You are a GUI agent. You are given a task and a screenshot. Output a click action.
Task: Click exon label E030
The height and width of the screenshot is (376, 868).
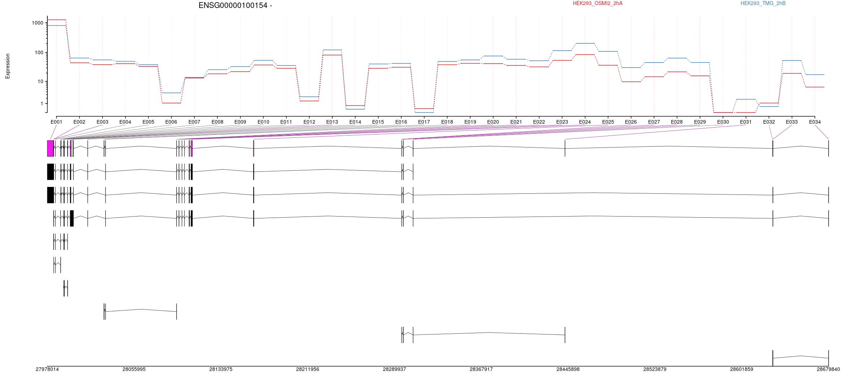pos(723,122)
